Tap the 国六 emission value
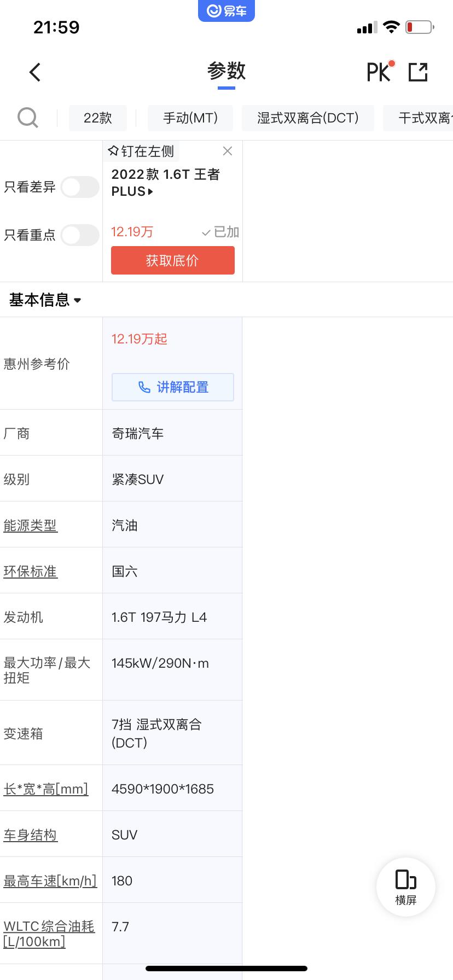This screenshot has height=980, width=453. (125, 571)
